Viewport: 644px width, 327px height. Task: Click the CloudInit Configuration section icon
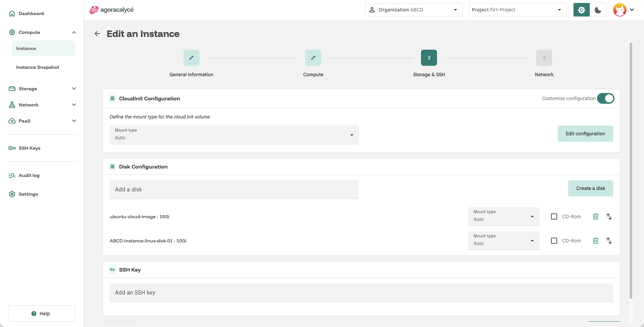(x=112, y=98)
